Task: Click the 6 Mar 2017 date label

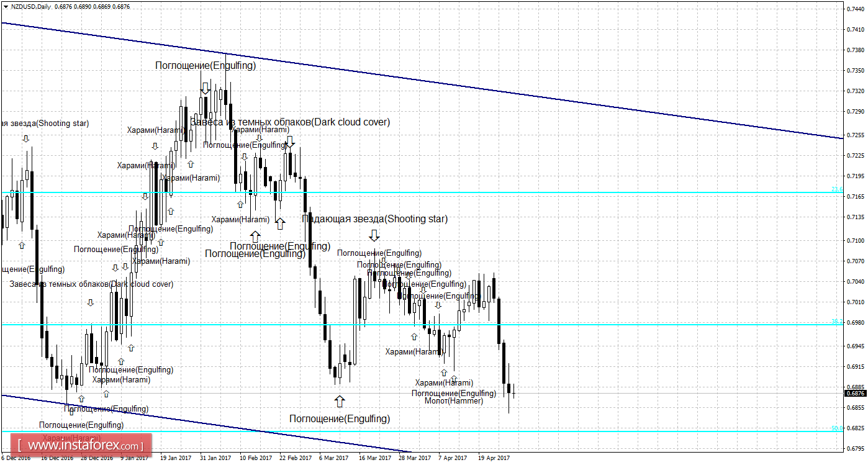Action: tap(333, 458)
